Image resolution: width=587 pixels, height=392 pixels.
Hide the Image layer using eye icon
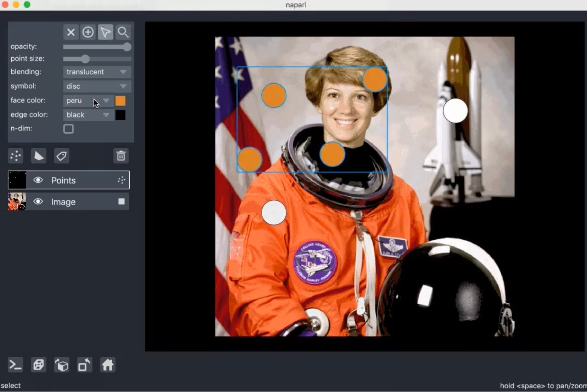38,202
